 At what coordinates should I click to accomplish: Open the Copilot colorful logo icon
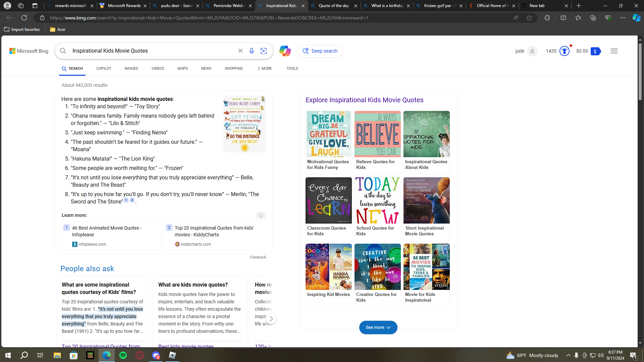[x=285, y=51]
